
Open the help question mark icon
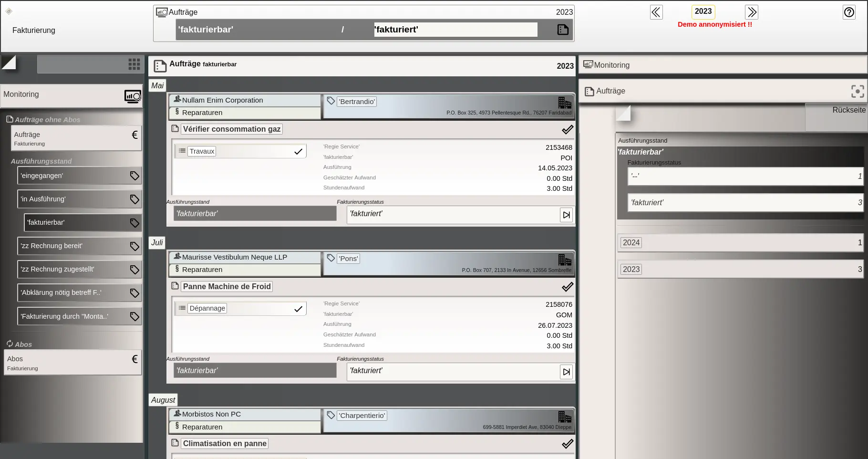pos(849,12)
